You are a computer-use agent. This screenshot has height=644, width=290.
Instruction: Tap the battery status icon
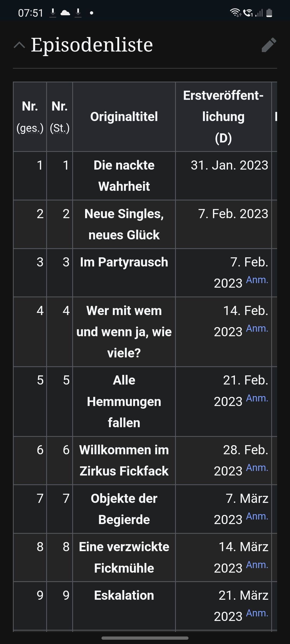click(269, 13)
